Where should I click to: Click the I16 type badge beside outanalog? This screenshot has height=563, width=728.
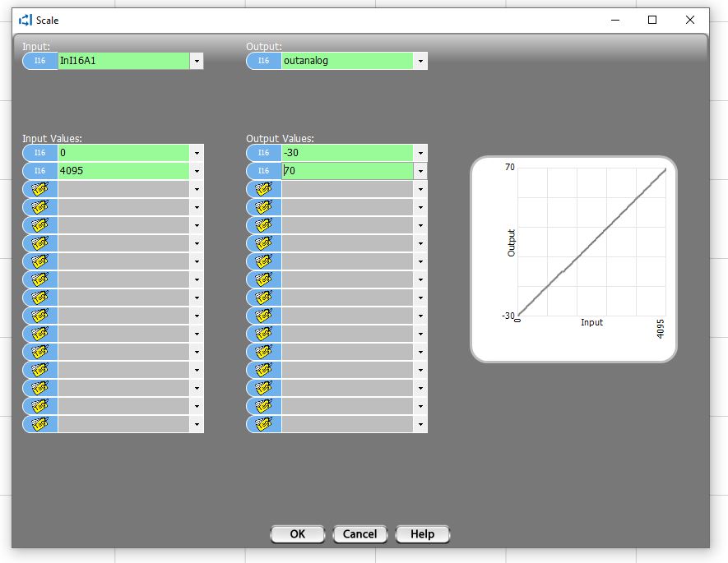tap(264, 61)
